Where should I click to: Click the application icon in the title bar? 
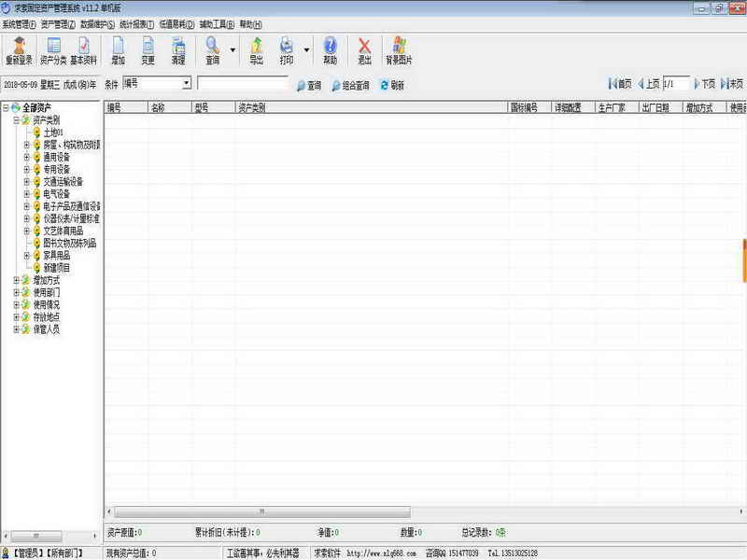tap(6, 7)
